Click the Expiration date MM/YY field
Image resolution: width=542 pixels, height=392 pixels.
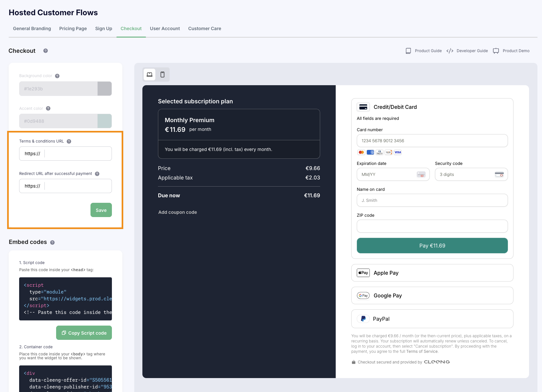pyautogui.click(x=393, y=174)
